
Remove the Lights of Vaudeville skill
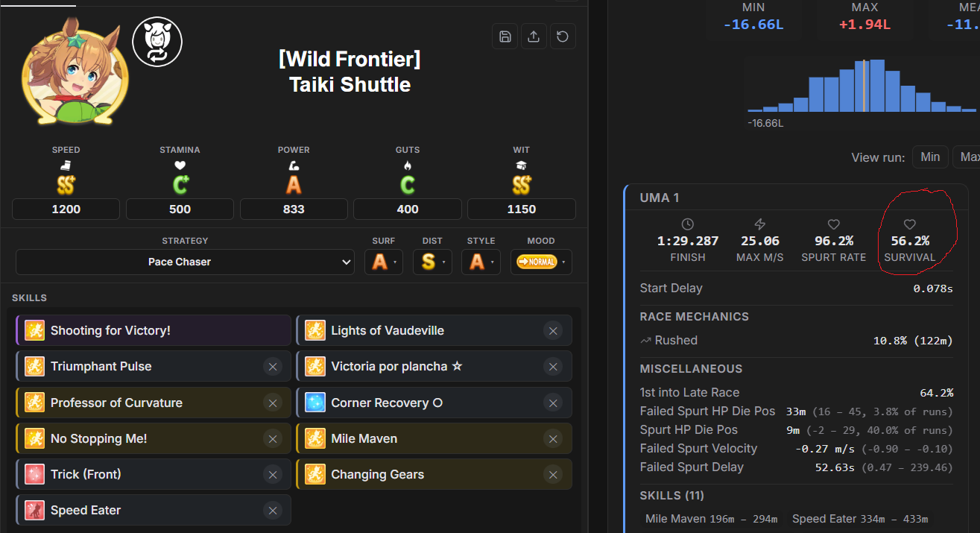click(553, 331)
